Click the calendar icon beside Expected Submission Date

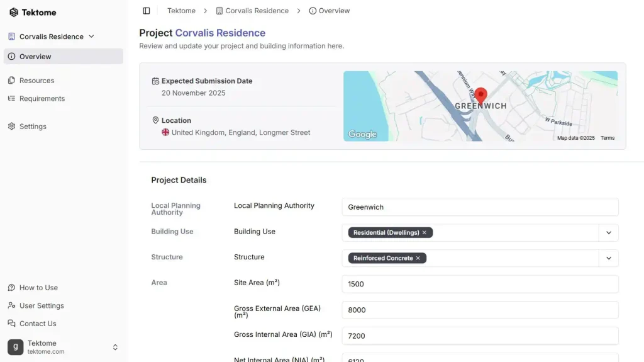tap(155, 81)
